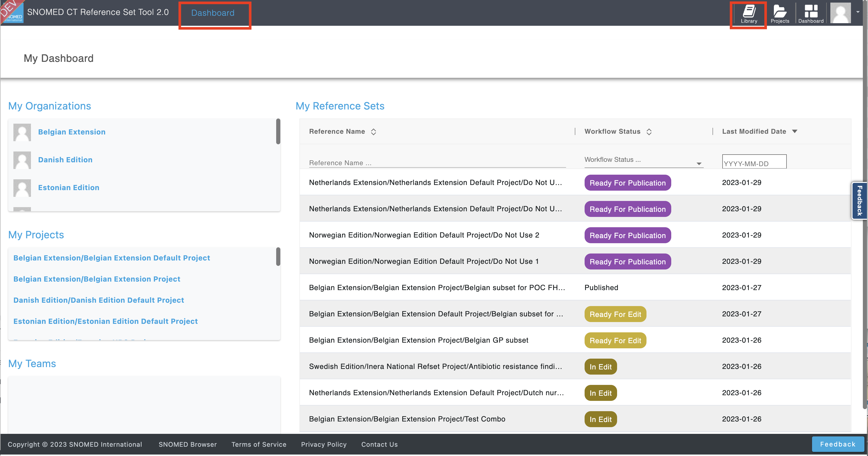Image resolution: width=868 pixels, height=456 pixels.
Task: Open Danish Edition organization
Action: (65, 160)
